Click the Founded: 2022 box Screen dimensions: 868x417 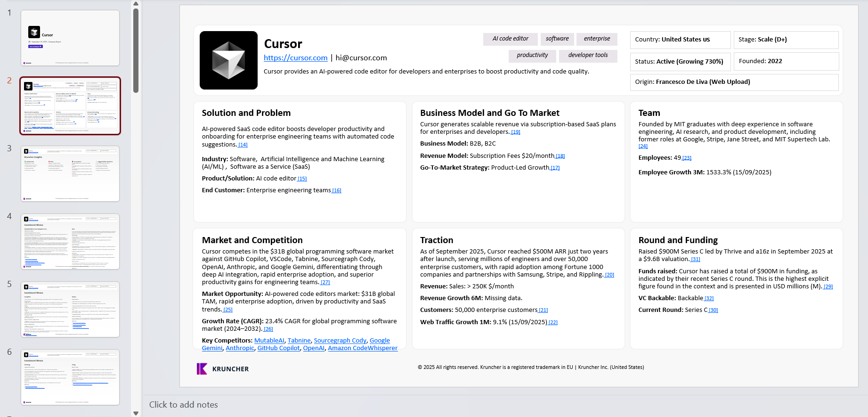[786, 62]
